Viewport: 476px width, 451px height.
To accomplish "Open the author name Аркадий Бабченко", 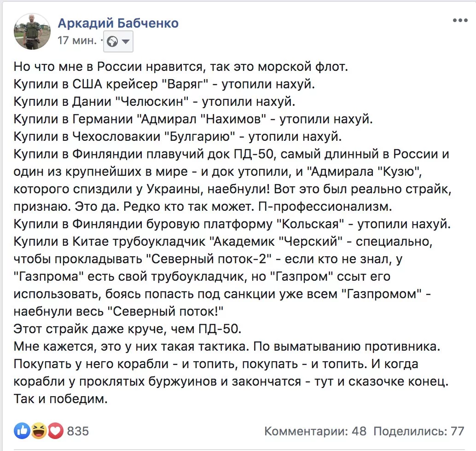I will [x=118, y=23].
